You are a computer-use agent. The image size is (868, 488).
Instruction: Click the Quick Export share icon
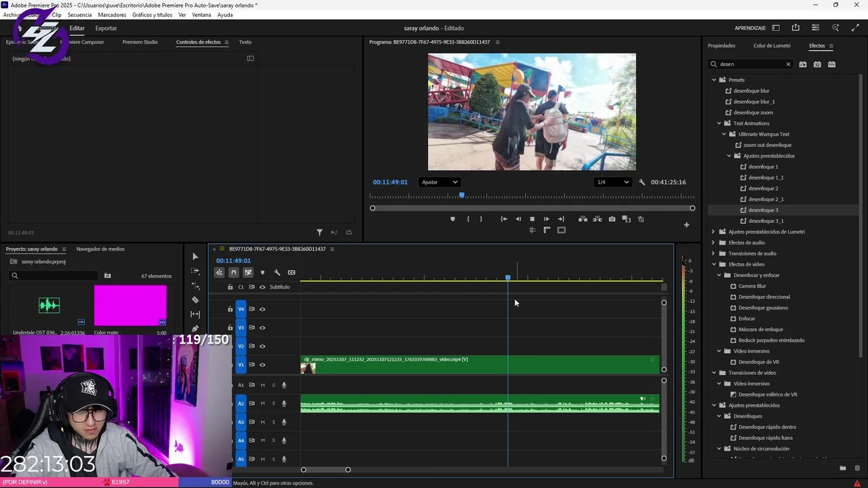[x=795, y=28]
